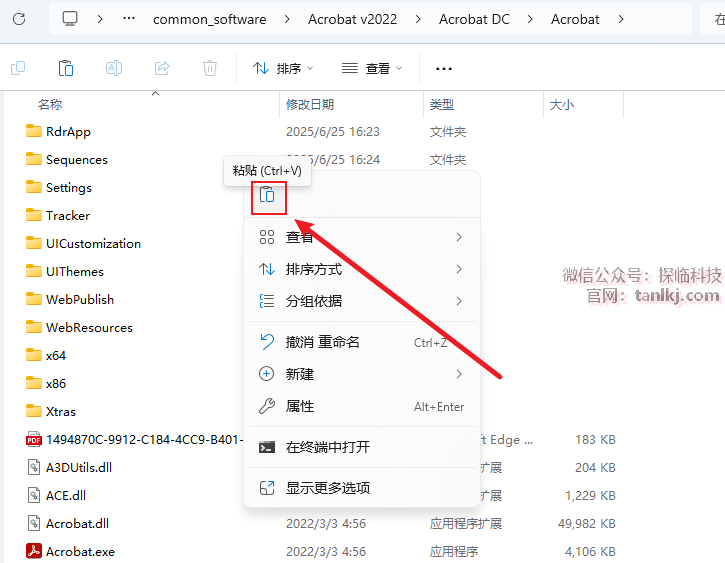725x563 pixels.
Task: Open the 新建 submenu
Action: point(362,374)
